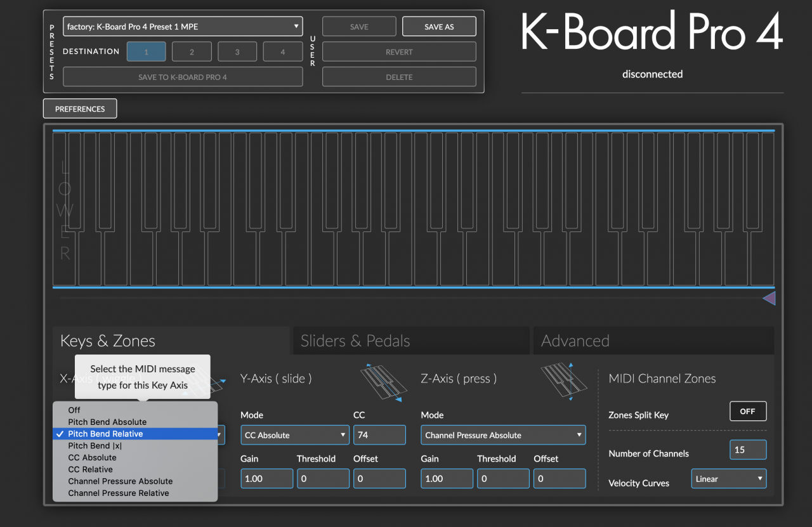812x527 pixels.
Task: Switch to the Sliders & Pedals tab
Action: [x=409, y=341]
